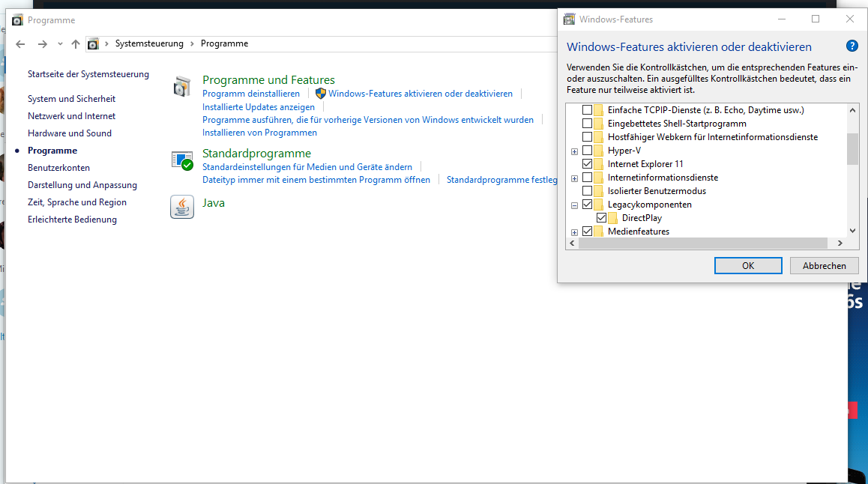Uncheck the Medienfeatures checkbox
Viewport: 868px width, 484px height.
click(x=588, y=232)
